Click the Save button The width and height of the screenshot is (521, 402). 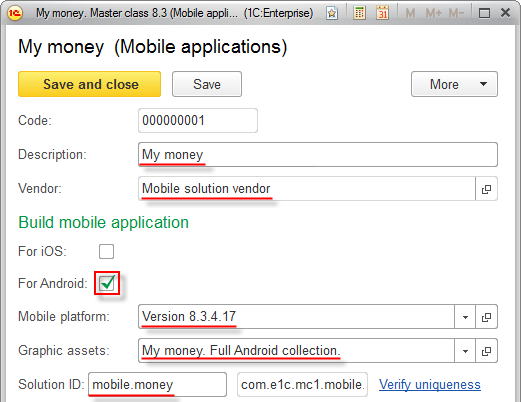(207, 84)
